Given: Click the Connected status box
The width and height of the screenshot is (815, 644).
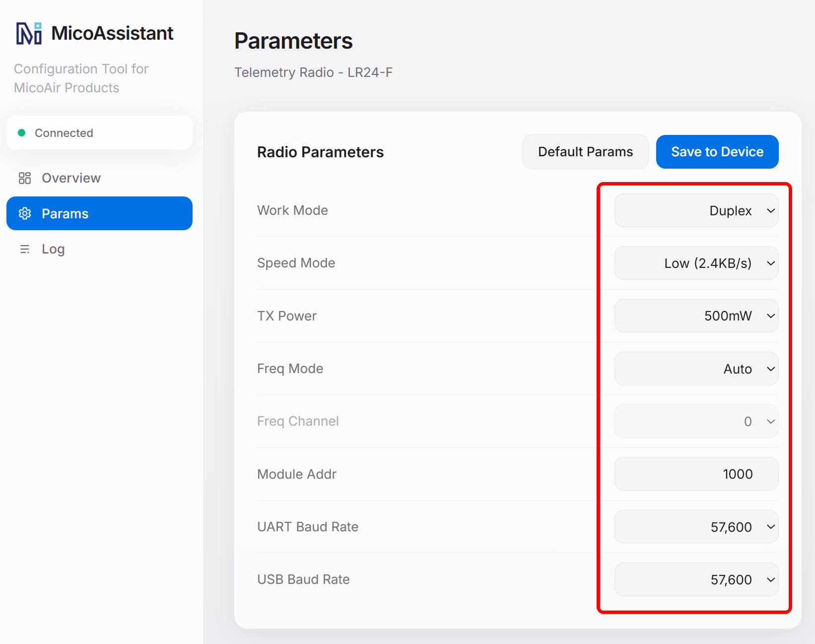Looking at the screenshot, I should [99, 132].
